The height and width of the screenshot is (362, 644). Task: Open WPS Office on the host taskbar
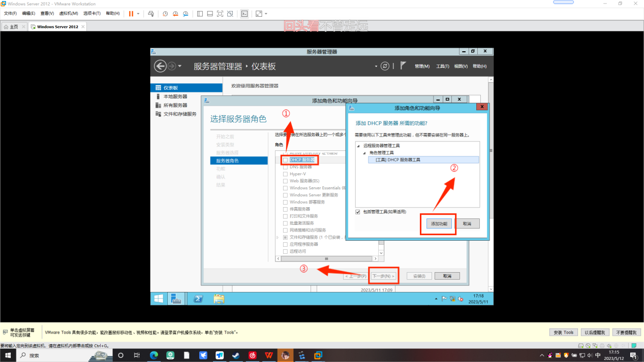[x=269, y=355]
